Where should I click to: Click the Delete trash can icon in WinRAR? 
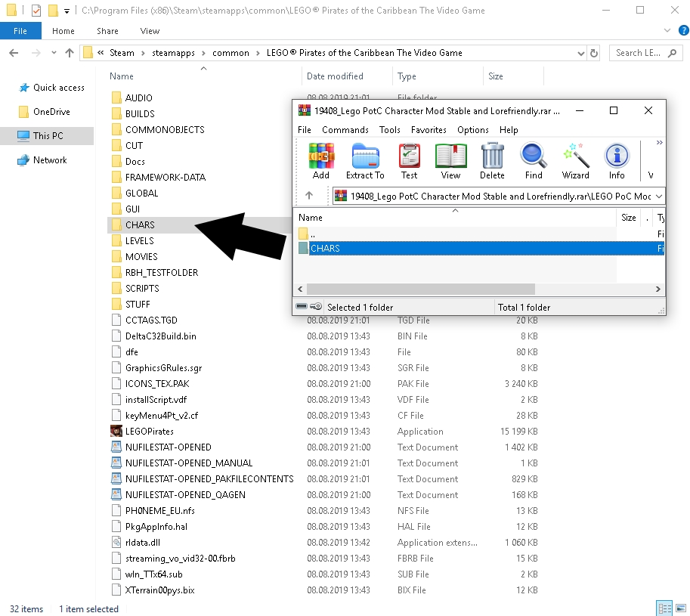[x=492, y=161]
